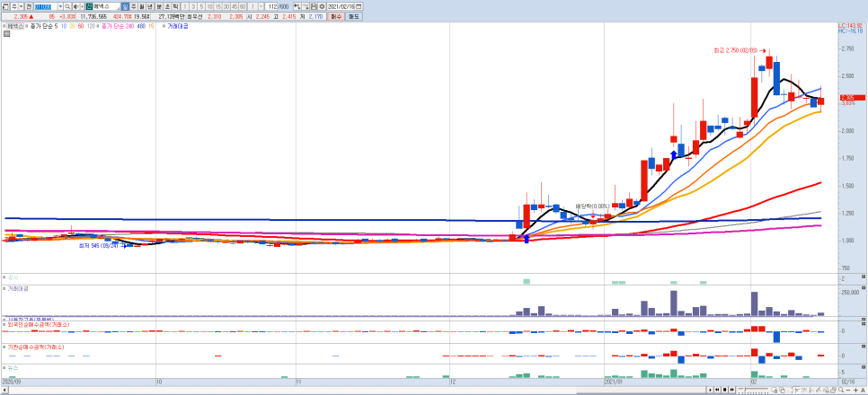Image resolution: width=868 pixels, height=395 pixels.
Task: Click the trend line drawing icon in bottom bar
Action: 819,390
